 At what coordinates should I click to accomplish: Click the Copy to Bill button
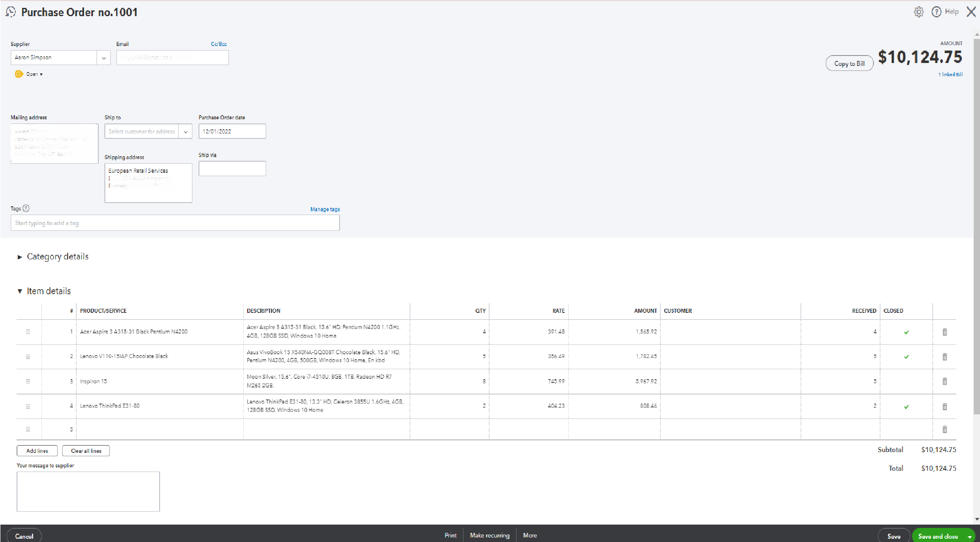(x=849, y=63)
